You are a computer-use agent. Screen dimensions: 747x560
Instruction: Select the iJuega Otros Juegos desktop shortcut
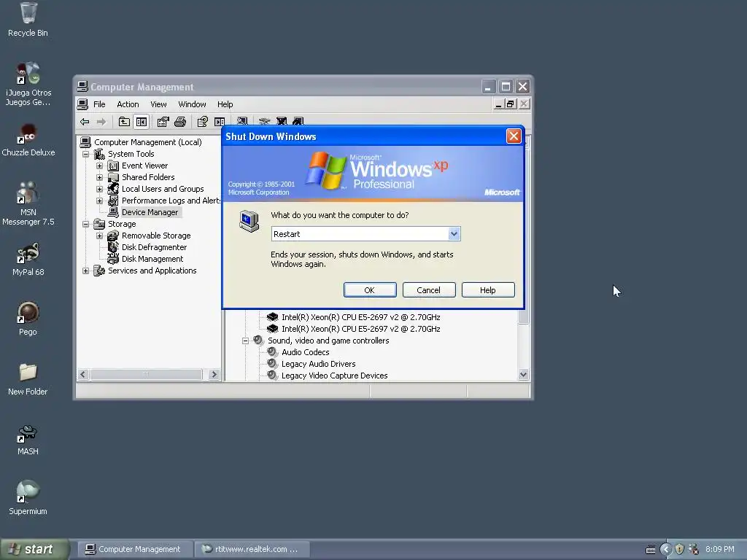tap(28, 85)
